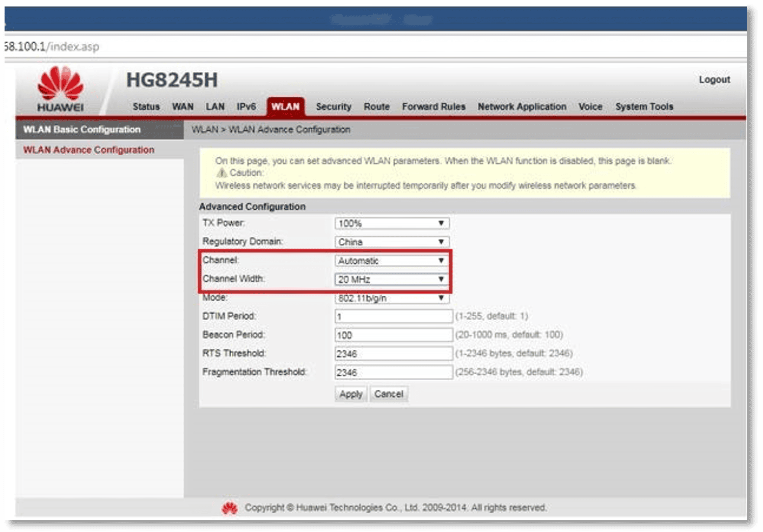Screen dimensions: 763x532
Task: Open the TX Power dropdown
Action: [392, 223]
